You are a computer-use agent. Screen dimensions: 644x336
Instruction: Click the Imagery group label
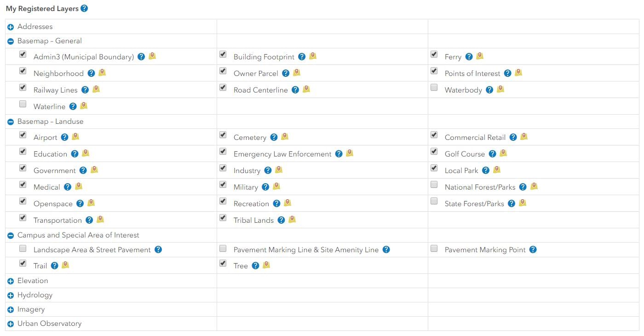coord(31,309)
